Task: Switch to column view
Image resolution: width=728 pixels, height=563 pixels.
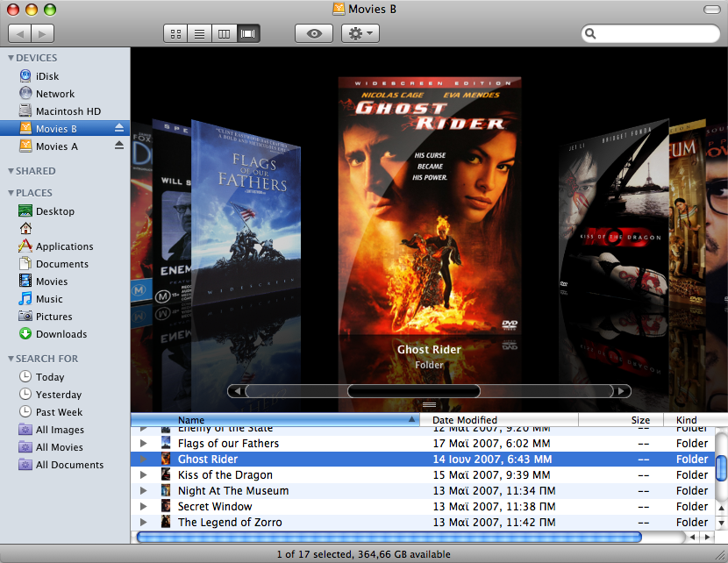Action: point(224,34)
